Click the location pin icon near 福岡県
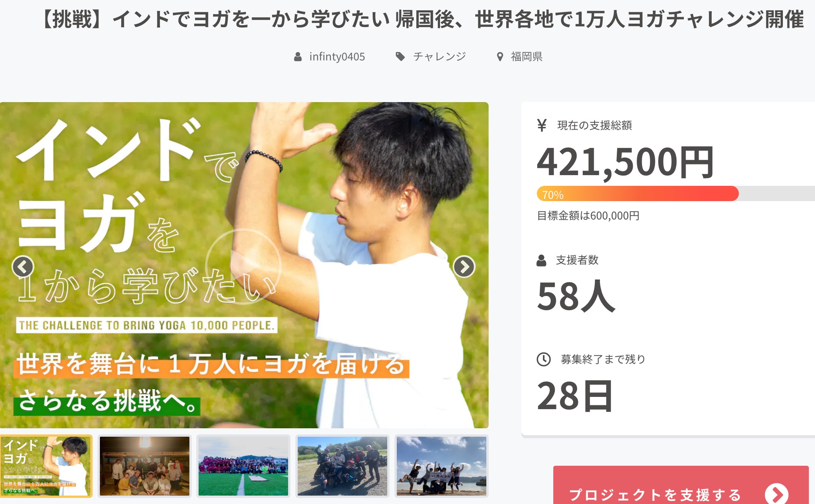 [500, 57]
